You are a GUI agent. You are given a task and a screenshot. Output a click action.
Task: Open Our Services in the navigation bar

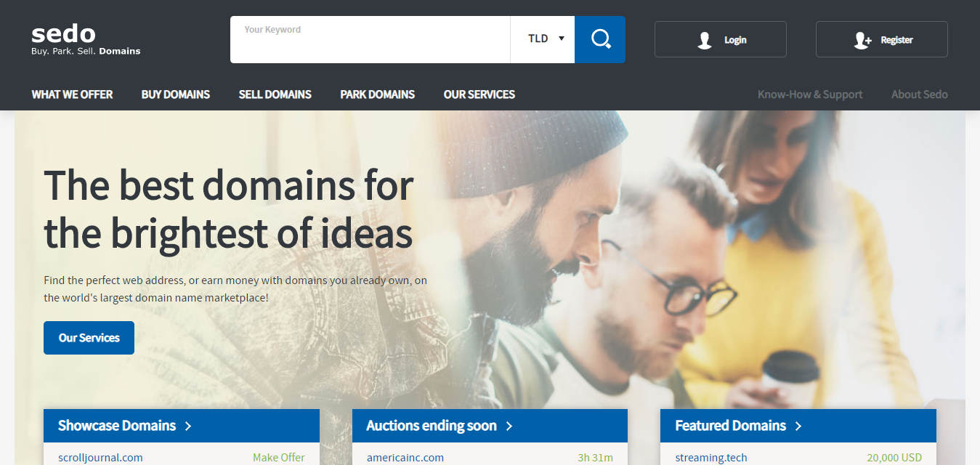point(479,94)
